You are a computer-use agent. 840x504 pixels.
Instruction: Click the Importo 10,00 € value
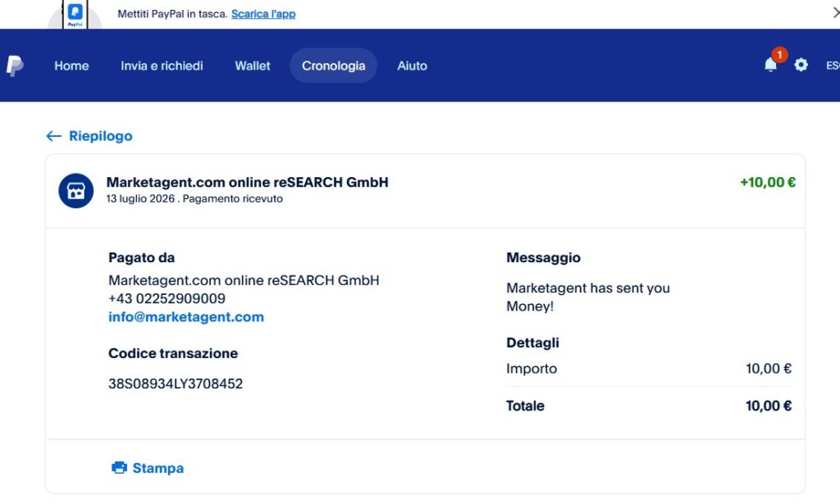(x=768, y=369)
